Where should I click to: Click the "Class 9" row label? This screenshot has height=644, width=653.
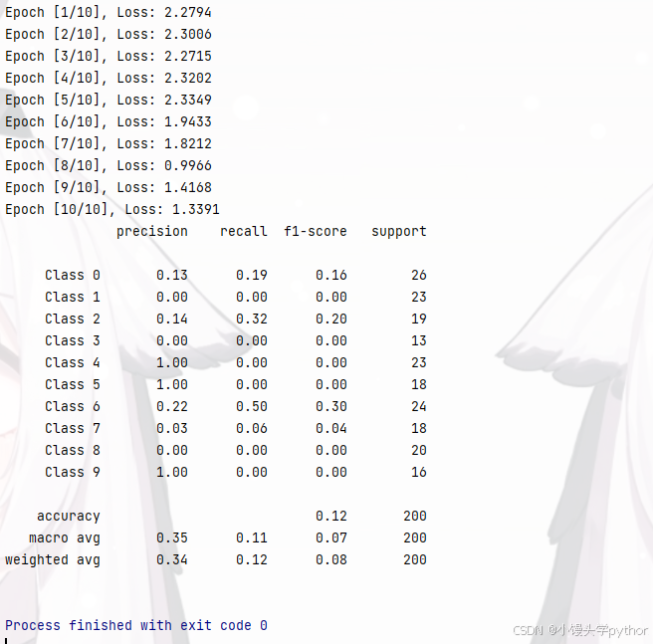pos(73,472)
